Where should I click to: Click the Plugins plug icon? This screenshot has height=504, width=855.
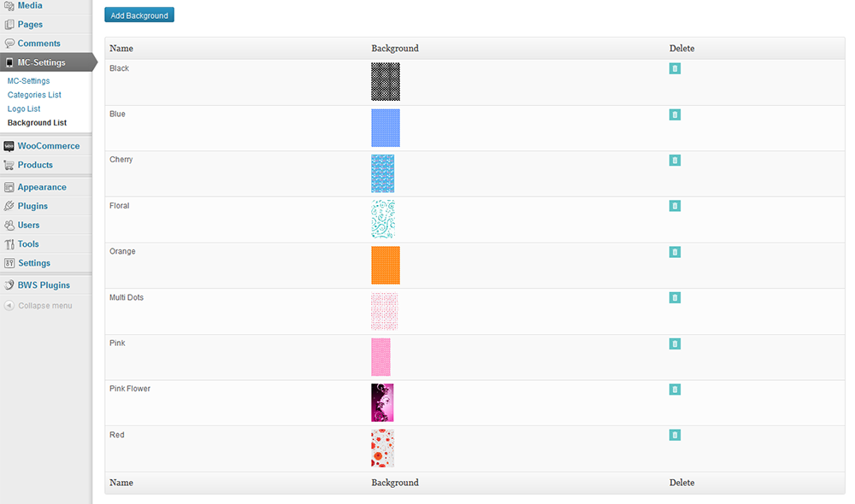(9, 206)
